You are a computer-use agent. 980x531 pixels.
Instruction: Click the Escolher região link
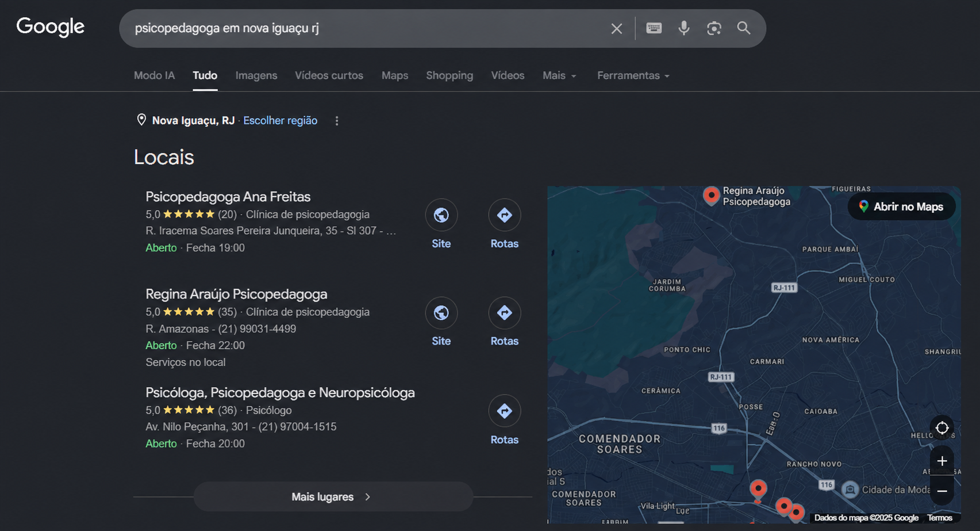click(280, 120)
